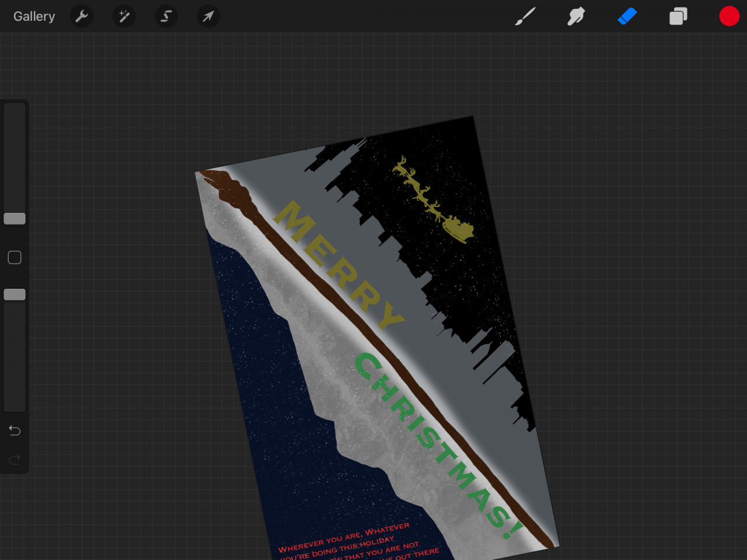Click the brush opacity slider handle
Screen dimensions: 747x560
coord(15,295)
